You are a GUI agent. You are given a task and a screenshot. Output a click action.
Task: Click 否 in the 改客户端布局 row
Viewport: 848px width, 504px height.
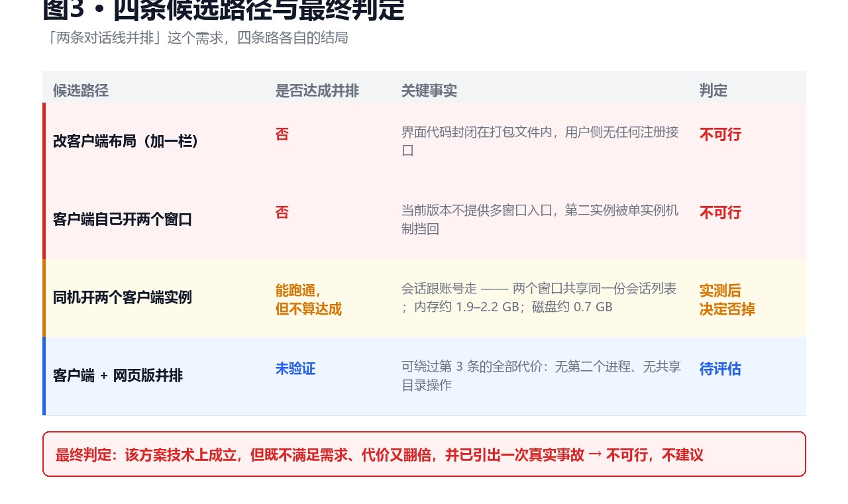click(282, 134)
